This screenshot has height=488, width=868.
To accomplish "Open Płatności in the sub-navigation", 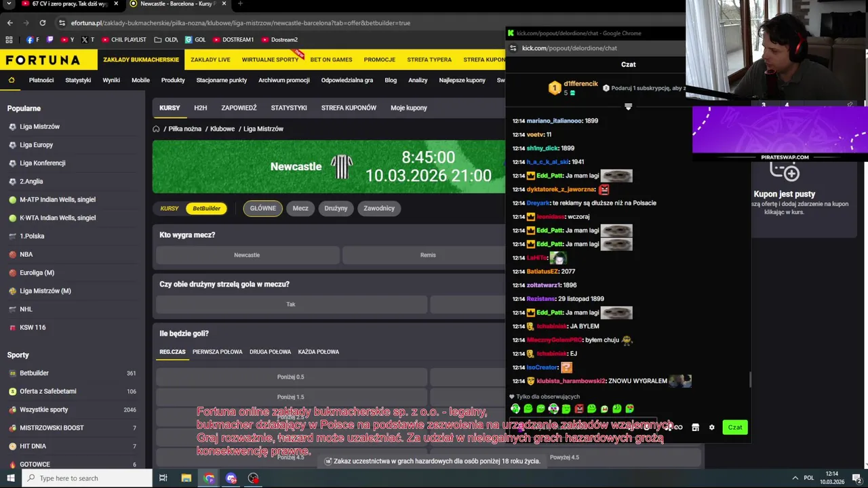I will coord(41,80).
